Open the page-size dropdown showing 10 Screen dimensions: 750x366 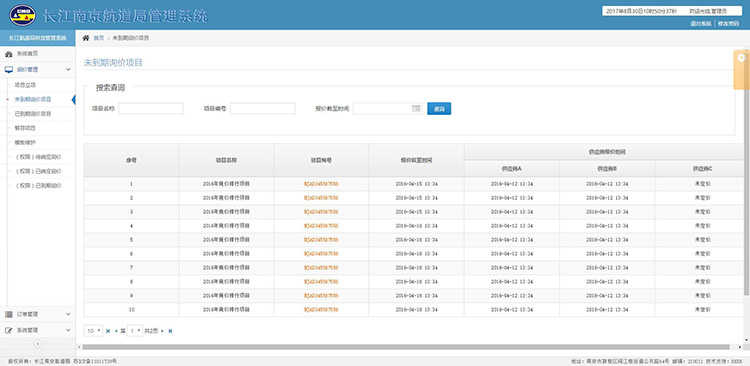(x=93, y=331)
